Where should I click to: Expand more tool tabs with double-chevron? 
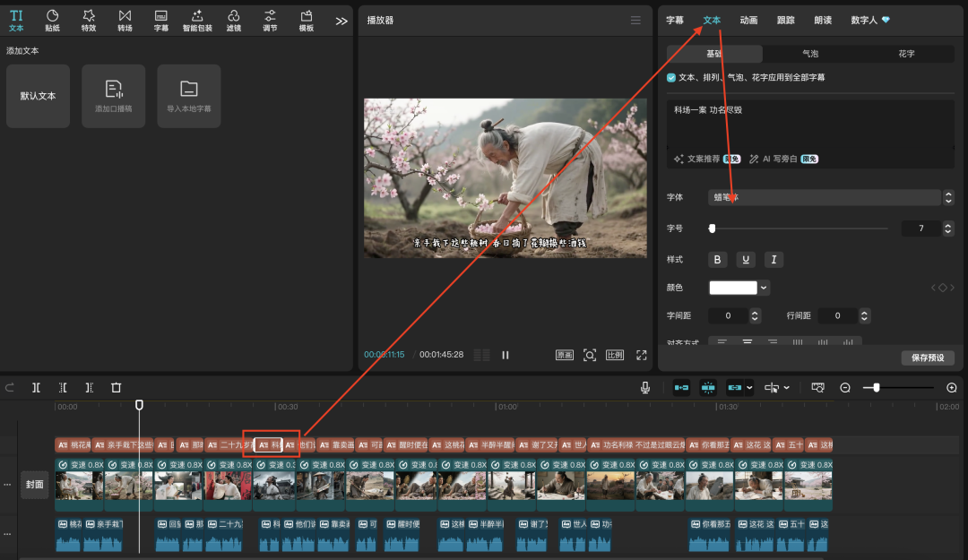[x=341, y=21]
